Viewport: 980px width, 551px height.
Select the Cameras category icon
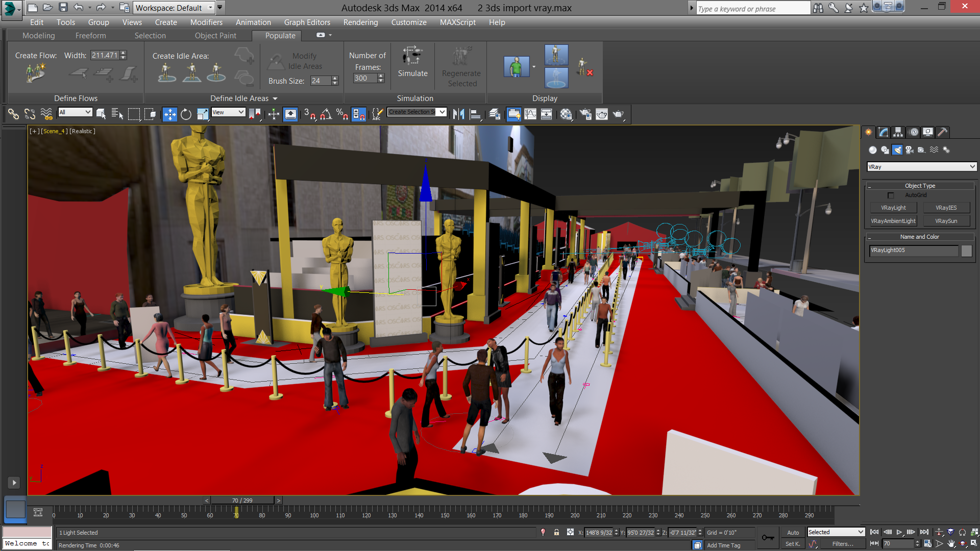910,150
